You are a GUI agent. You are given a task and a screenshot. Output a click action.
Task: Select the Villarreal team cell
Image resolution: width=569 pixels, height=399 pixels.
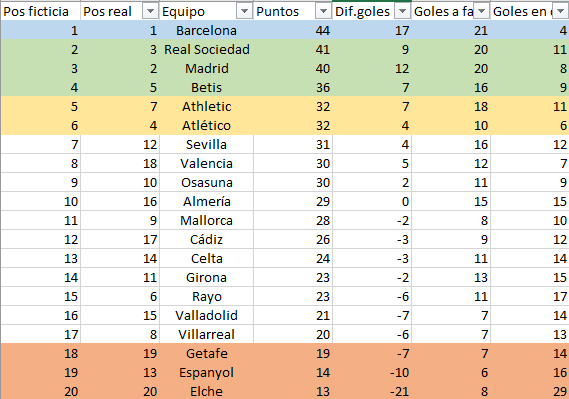[206, 334]
